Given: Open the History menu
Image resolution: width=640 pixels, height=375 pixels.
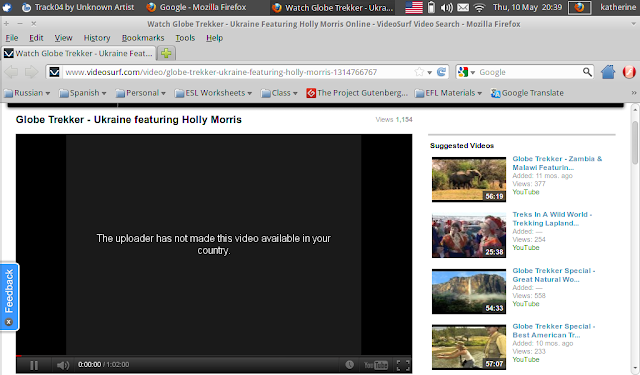Looking at the screenshot, I should click(97, 38).
